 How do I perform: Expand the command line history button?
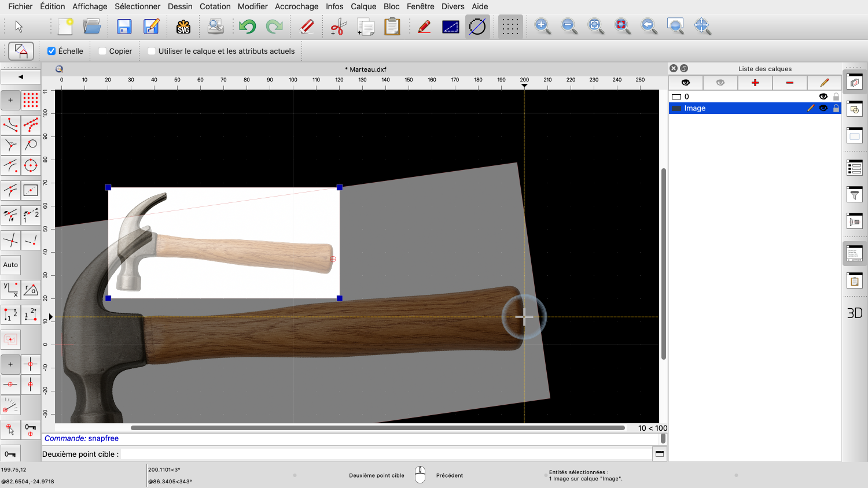tap(659, 454)
